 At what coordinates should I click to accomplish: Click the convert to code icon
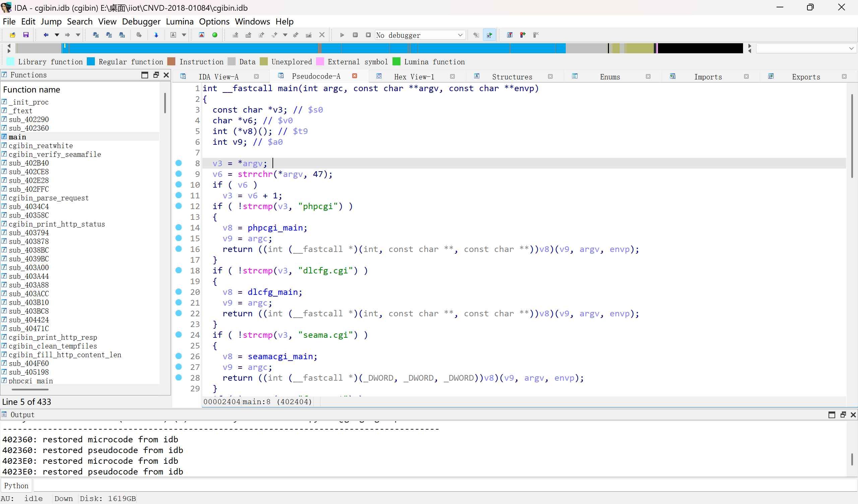(x=235, y=35)
